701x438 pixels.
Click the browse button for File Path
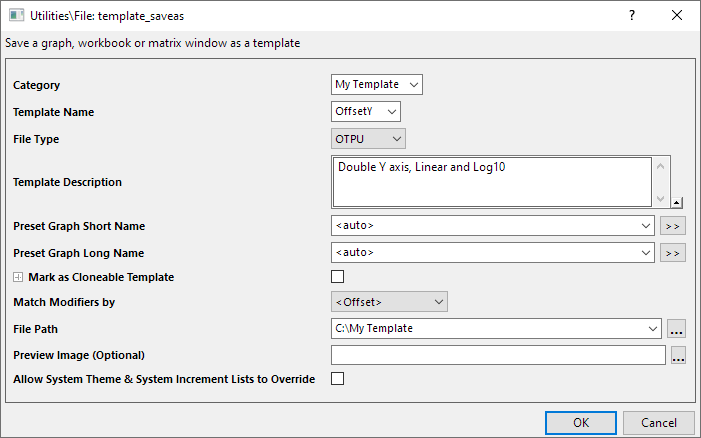click(x=677, y=328)
